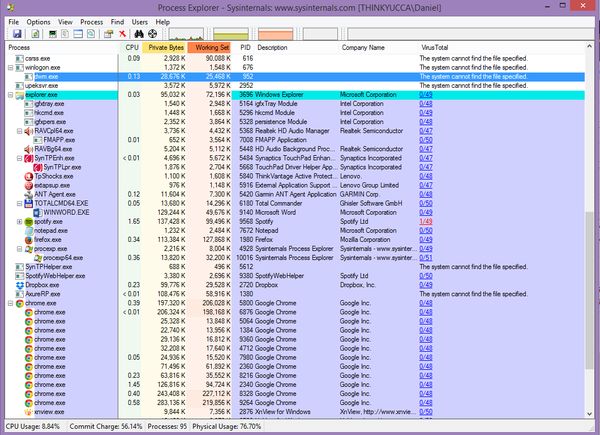Click the CPU usage history graph
The image size is (600, 435).
[186, 34]
